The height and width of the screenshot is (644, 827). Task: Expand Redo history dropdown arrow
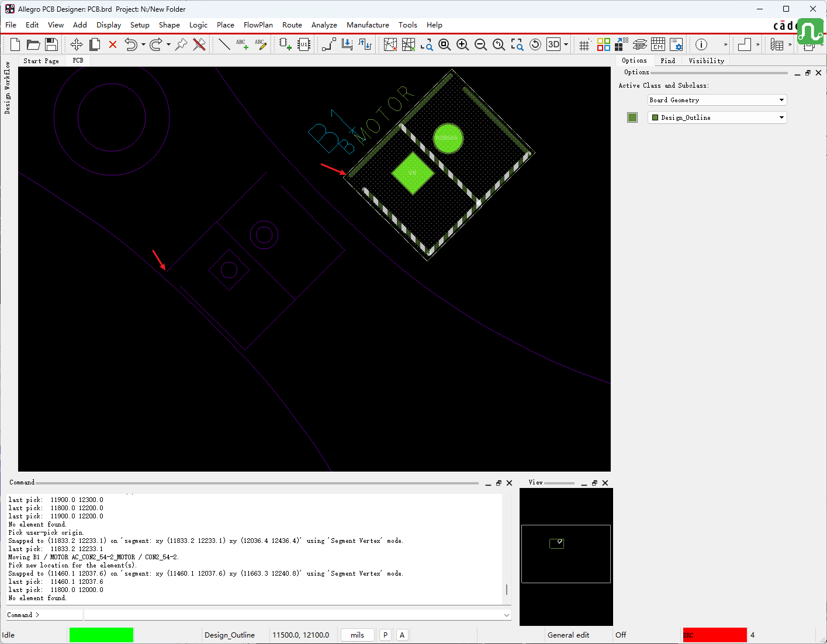click(x=168, y=44)
